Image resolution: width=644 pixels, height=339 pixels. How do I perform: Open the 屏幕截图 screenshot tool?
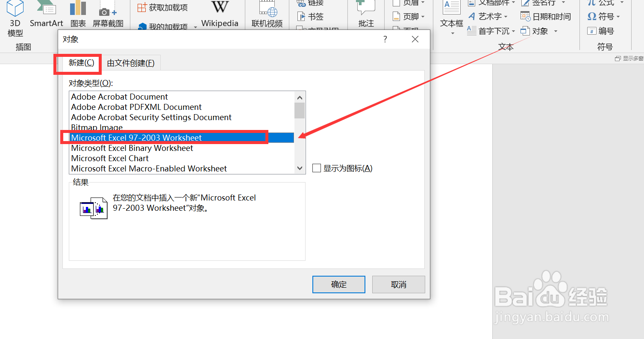pos(108,15)
